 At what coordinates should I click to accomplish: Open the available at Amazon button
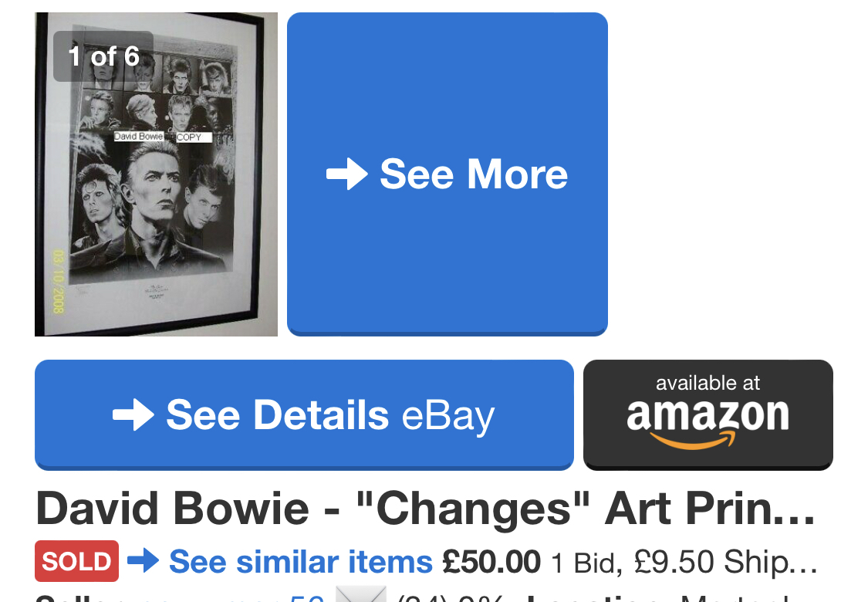(x=708, y=414)
